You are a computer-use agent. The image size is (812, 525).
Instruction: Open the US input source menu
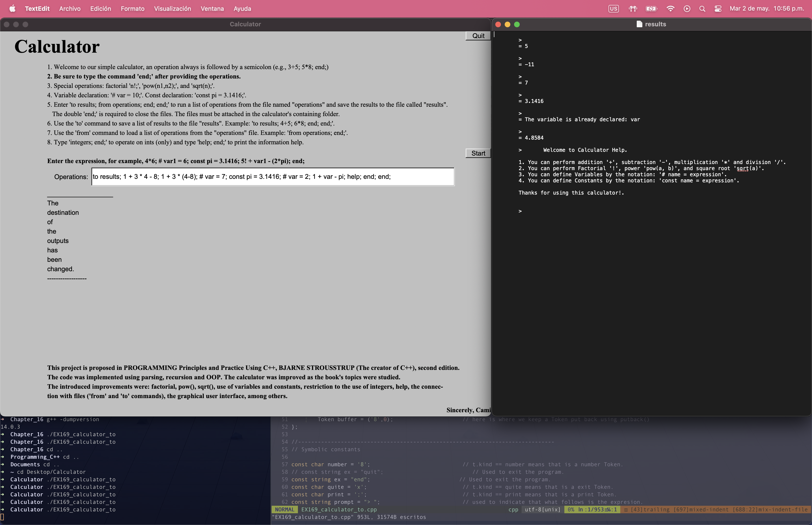pyautogui.click(x=613, y=8)
